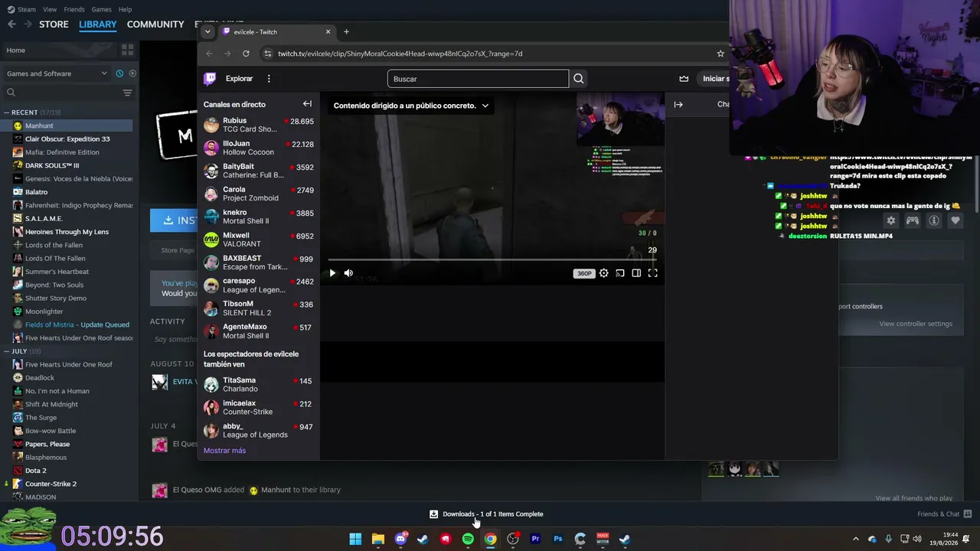Image resolution: width=980 pixels, height=551 pixels.
Task: Open TitaSama recommended channel
Action: (x=259, y=384)
